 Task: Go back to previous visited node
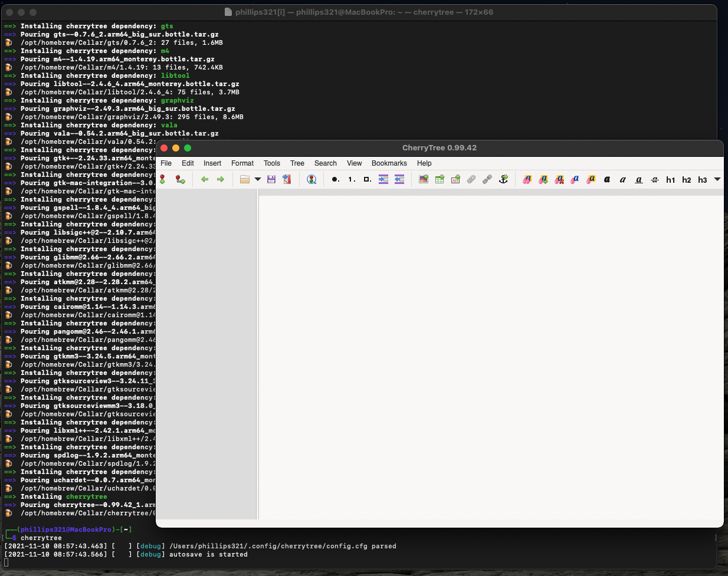coord(205,179)
